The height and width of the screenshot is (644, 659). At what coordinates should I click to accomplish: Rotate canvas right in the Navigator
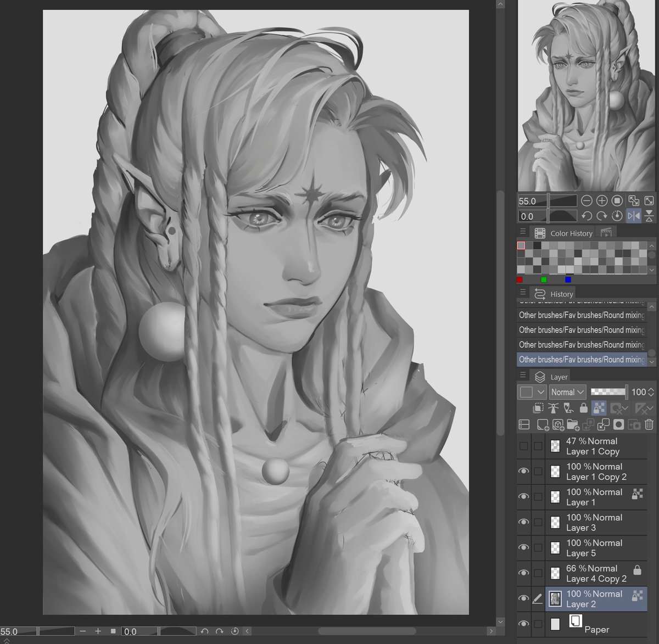[x=602, y=216]
